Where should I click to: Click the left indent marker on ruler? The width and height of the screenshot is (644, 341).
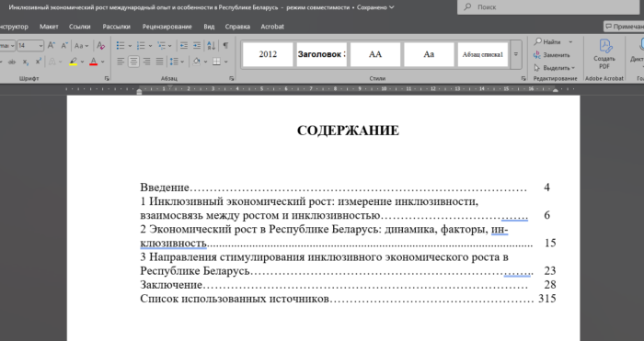[x=139, y=92]
